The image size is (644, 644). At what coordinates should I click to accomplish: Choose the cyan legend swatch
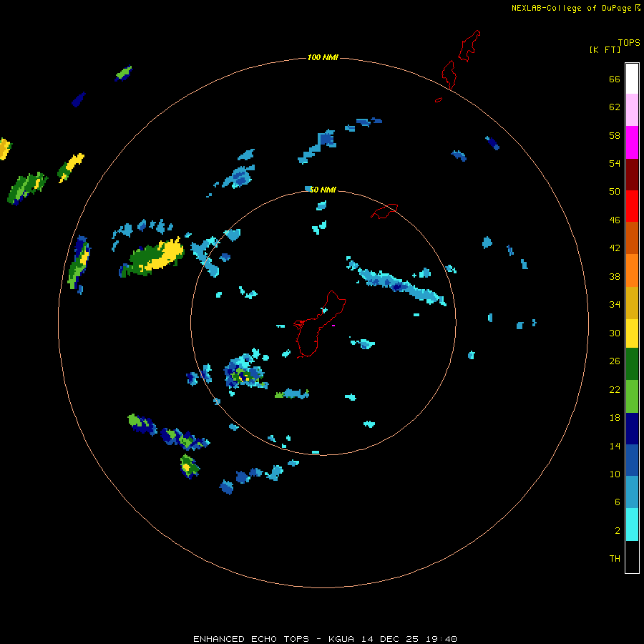tap(632, 525)
